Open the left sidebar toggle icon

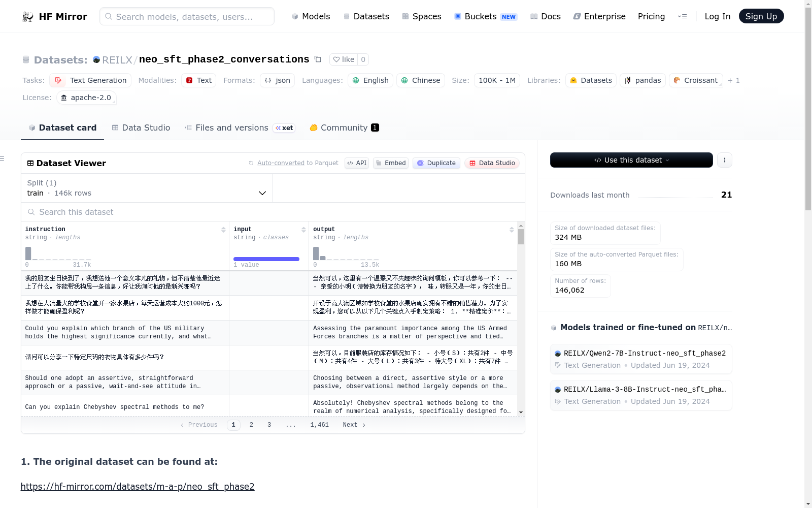(x=3, y=158)
